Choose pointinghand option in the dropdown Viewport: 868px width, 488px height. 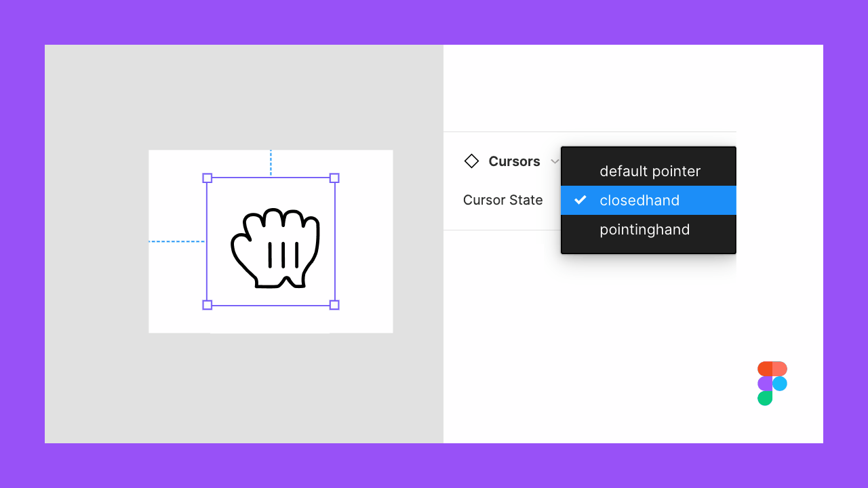648,230
